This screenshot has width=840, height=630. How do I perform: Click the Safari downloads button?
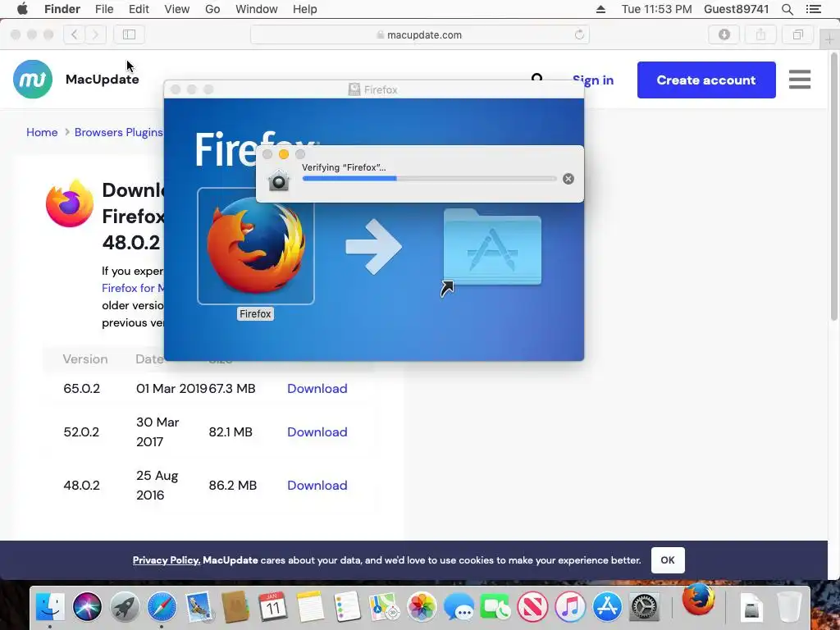724,34
